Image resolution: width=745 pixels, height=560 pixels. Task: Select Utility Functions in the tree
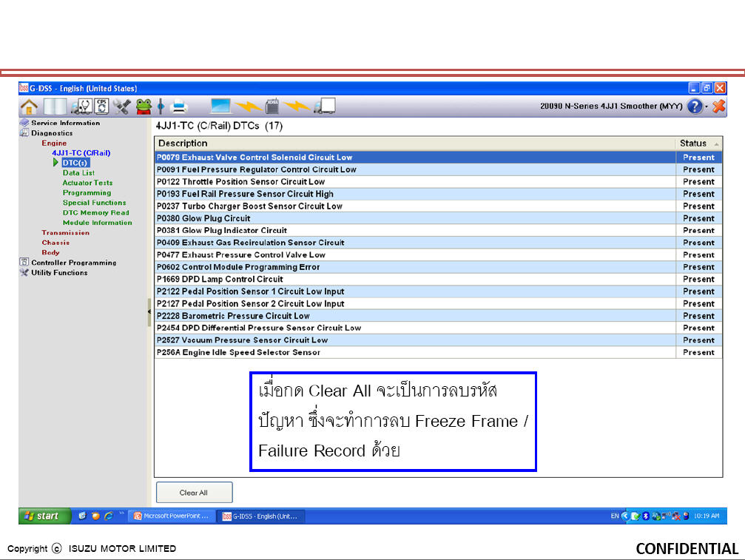59,273
